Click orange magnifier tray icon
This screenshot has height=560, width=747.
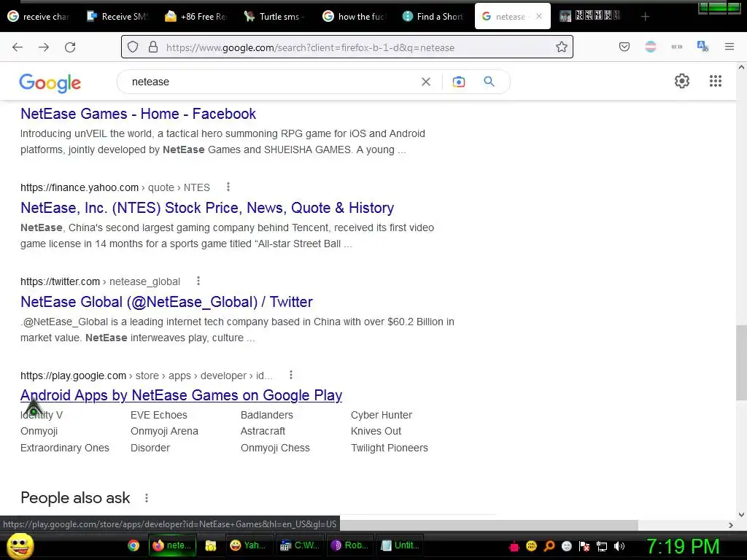click(x=549, y=546)
